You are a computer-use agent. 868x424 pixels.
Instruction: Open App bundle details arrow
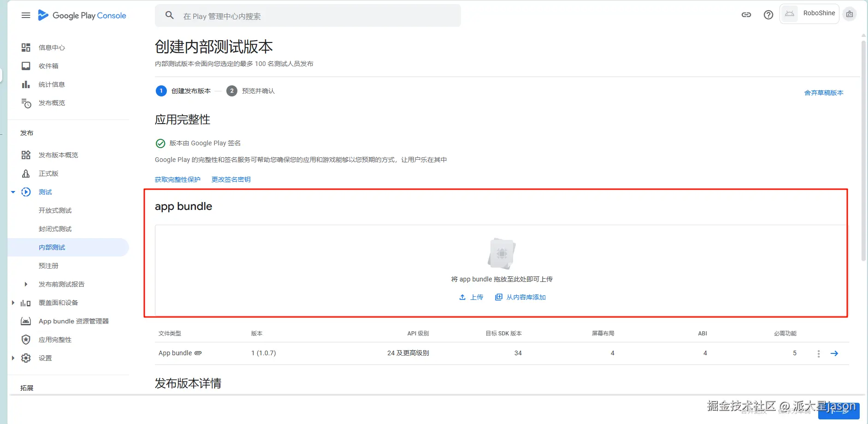834,353
